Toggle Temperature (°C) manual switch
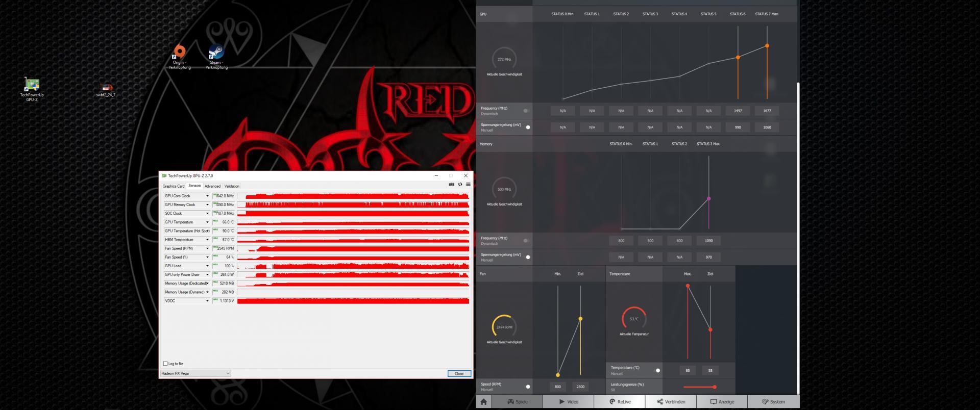 [656, 370]
